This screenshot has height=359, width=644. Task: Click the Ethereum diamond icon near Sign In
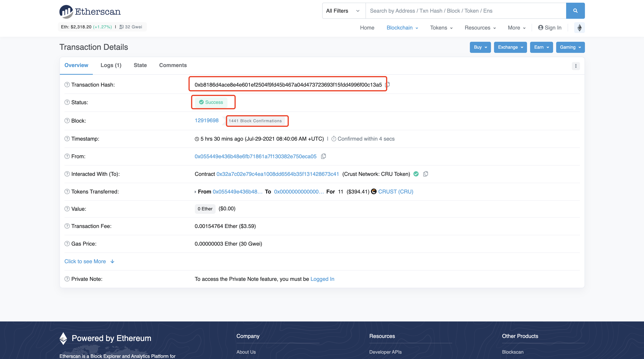[579, 27]
